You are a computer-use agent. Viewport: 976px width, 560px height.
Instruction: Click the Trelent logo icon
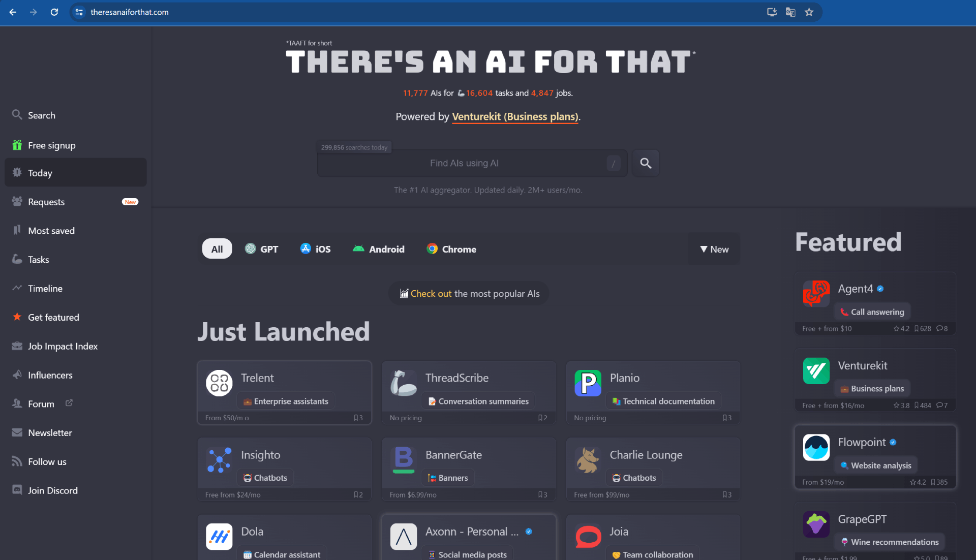click(219, 383)
